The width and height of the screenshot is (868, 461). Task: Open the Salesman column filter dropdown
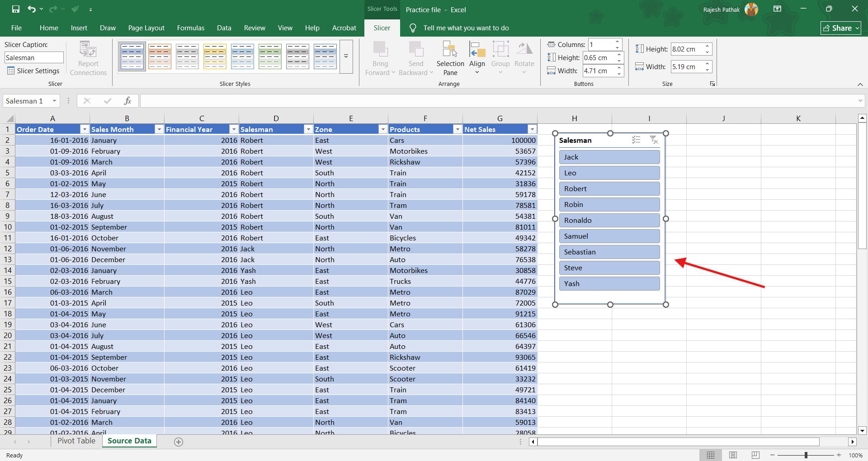[308, 130]
